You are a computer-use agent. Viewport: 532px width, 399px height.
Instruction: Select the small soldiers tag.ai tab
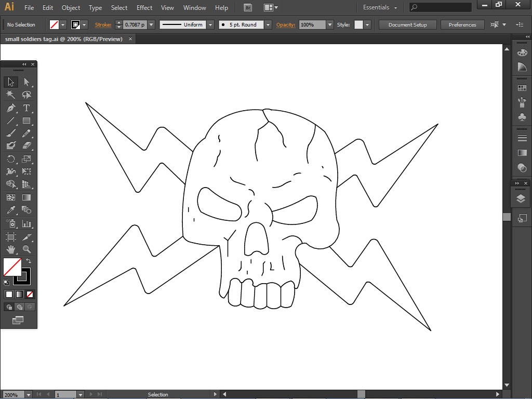point(64,39)
